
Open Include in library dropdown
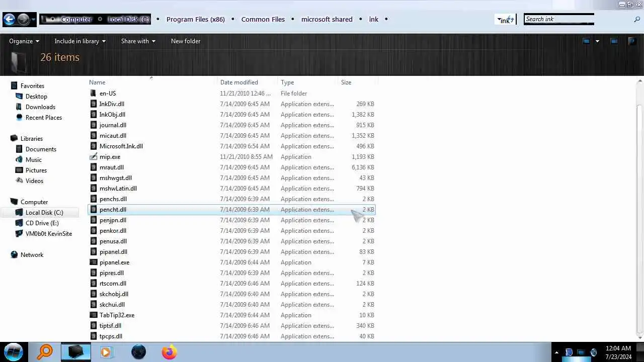pos(80,41)
